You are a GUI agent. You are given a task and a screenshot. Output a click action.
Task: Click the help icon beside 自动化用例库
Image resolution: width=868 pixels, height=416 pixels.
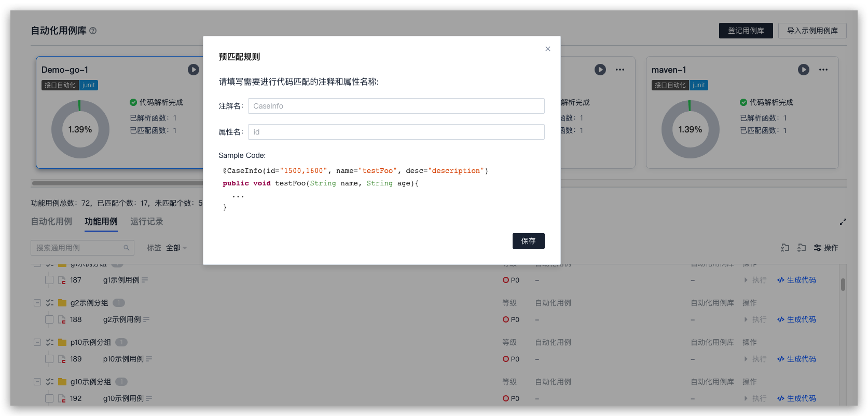(93, 31)
